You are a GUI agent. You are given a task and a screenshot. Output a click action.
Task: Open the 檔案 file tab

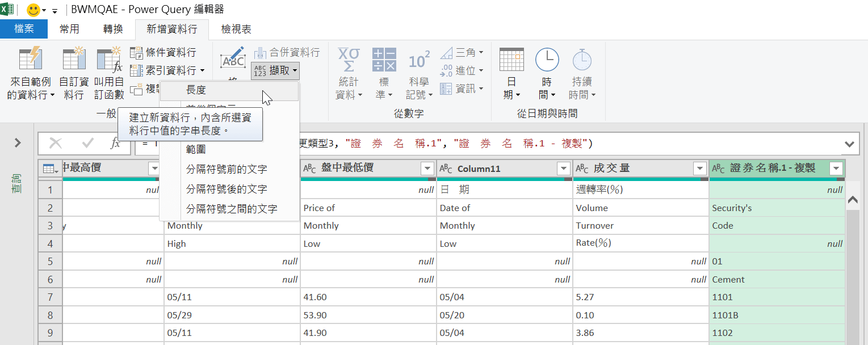click(x=24, y=29)
